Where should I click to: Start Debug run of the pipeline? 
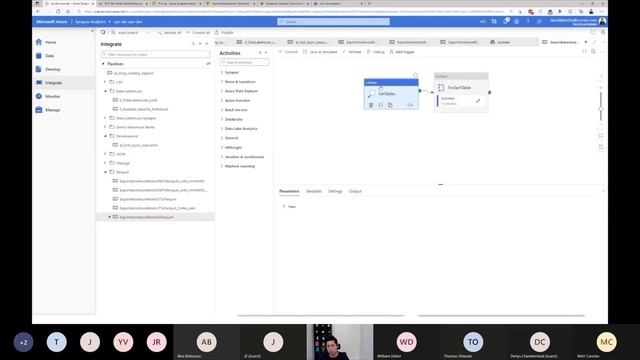pos(376,52)
